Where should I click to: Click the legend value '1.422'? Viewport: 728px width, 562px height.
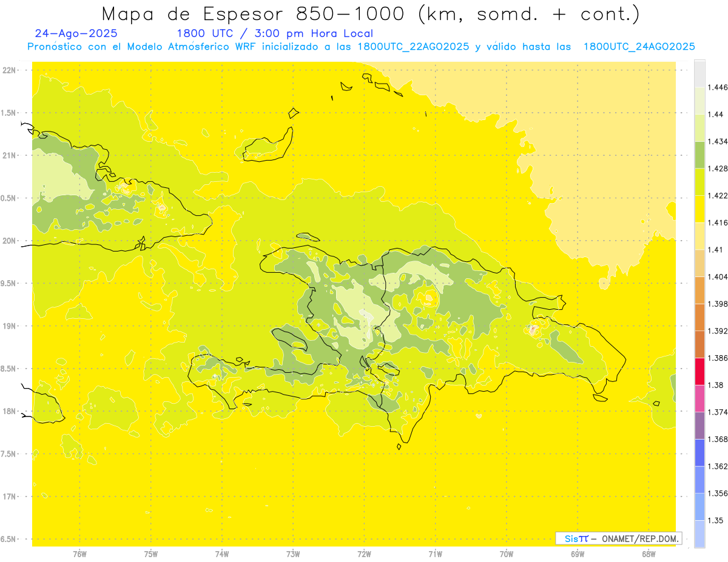pyautogui.click(x=717, y=195)
